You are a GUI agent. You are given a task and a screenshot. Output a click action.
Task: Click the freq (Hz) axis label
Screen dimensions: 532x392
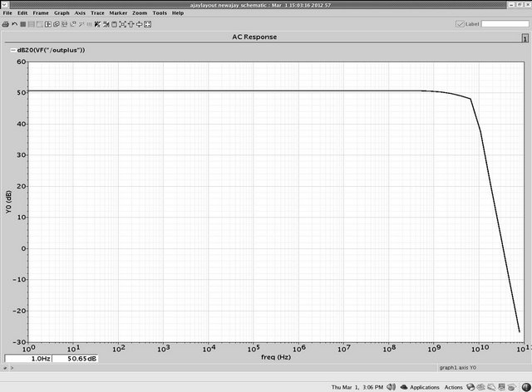[x=276, y=357]
